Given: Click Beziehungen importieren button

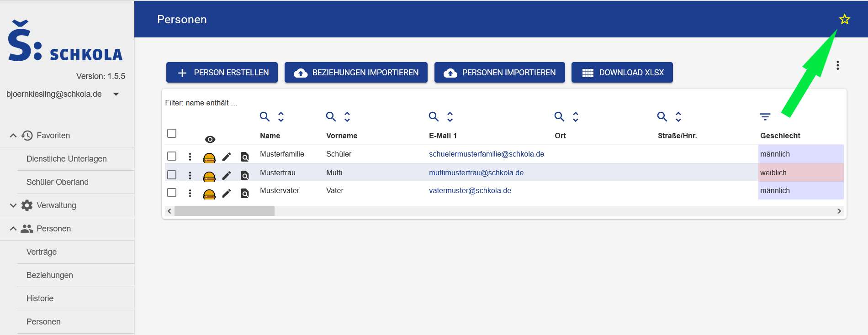Looking at the screenshot, I should [356, 73].
